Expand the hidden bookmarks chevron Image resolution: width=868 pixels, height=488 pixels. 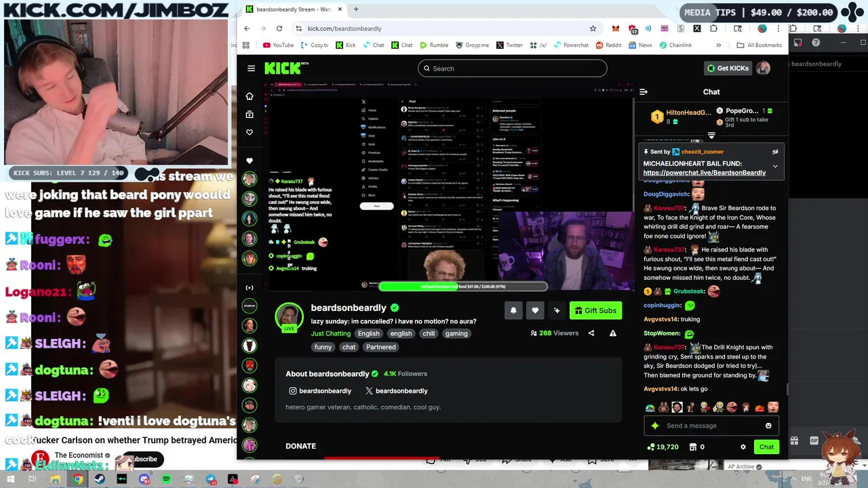coord(719,45)
